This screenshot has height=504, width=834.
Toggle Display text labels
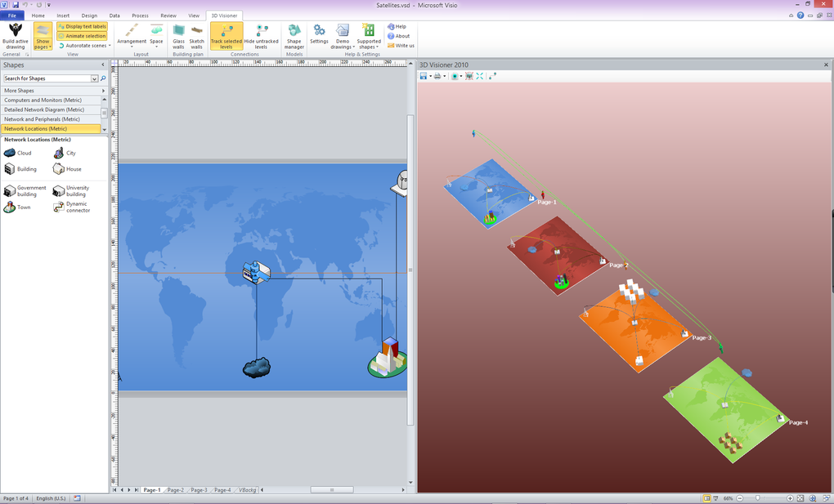[82, 27]
